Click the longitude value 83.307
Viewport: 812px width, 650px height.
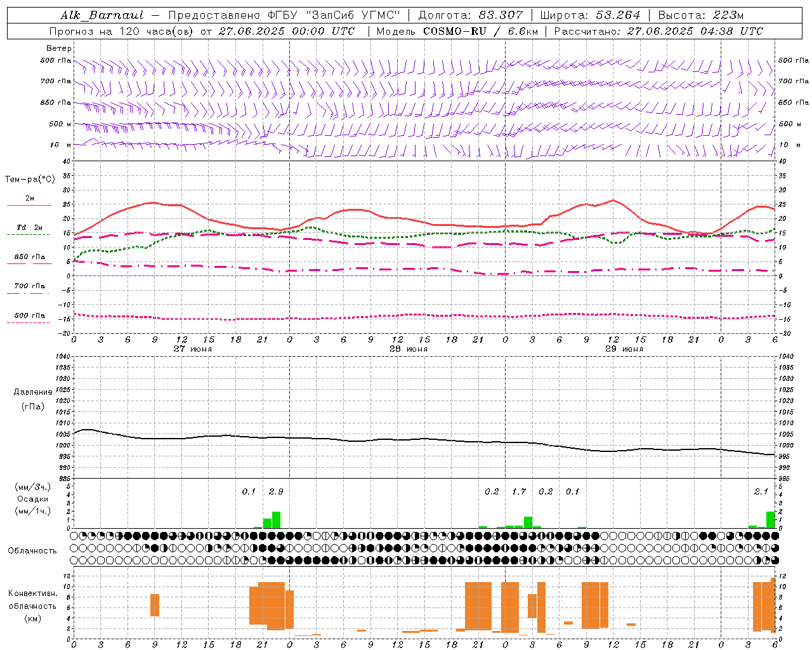pos(501,15)
